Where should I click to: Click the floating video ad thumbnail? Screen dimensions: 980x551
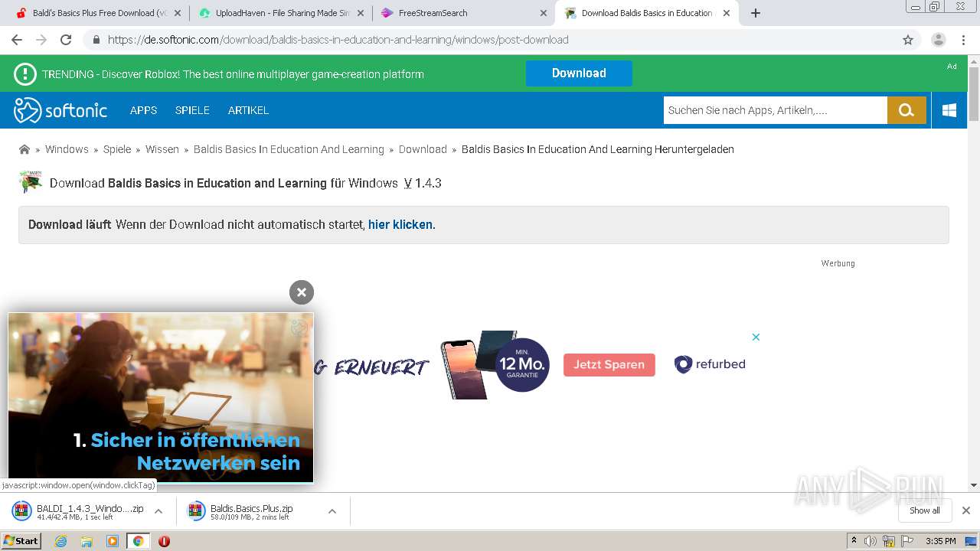tap(161, 397)
